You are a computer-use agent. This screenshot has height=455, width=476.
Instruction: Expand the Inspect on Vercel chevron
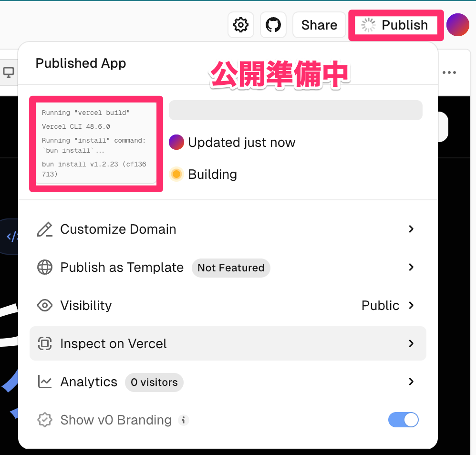(411, 343)
